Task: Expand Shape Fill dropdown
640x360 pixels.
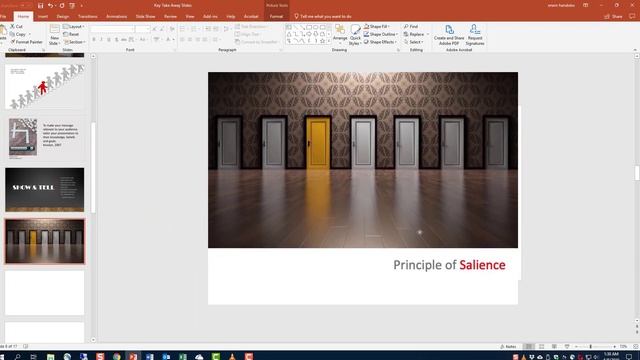Action: tap(376, 26)
